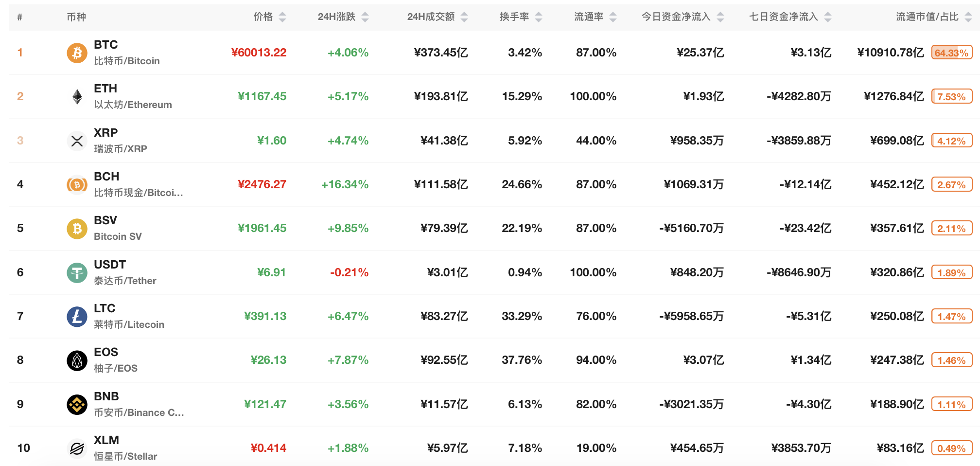The image size is (980, 466).
Task: Click LTC 24H volume ¥83.27亿
Action: (x=444, y=316)
